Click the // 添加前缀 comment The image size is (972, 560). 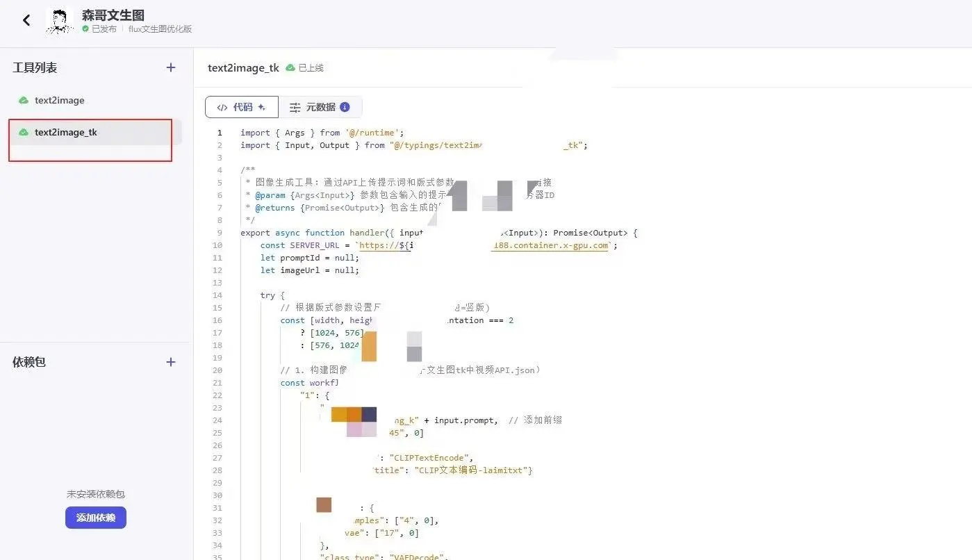point(535,420)
